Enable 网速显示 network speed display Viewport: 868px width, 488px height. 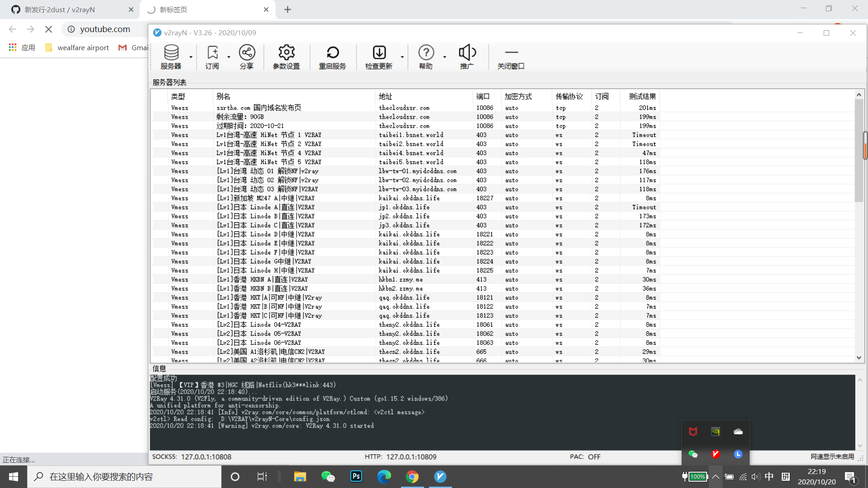832,456
